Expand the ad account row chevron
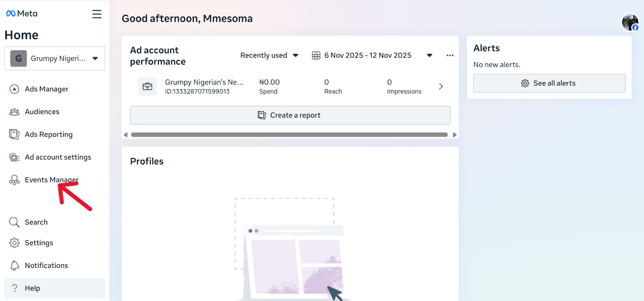This screenshot has width=644, height=301. [441, 86]
